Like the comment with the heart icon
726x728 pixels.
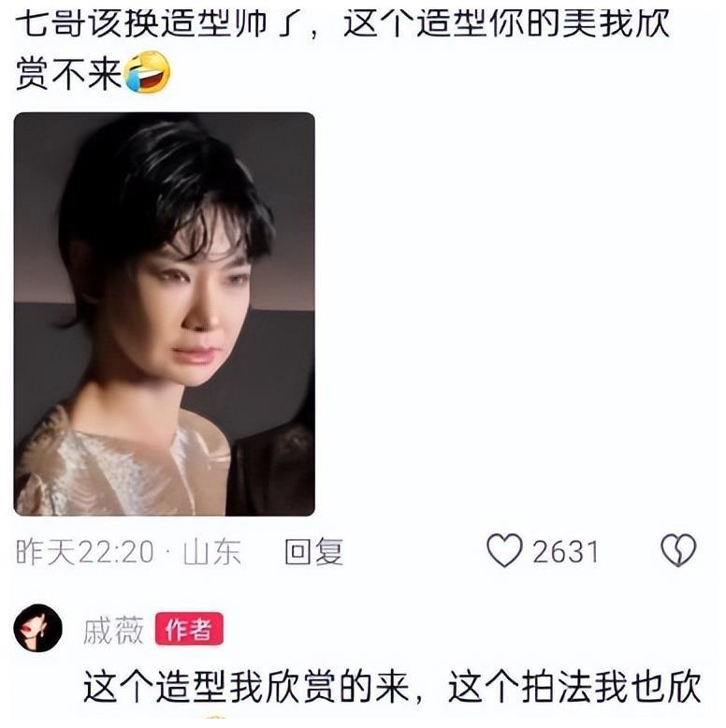(x=504, y=550)
